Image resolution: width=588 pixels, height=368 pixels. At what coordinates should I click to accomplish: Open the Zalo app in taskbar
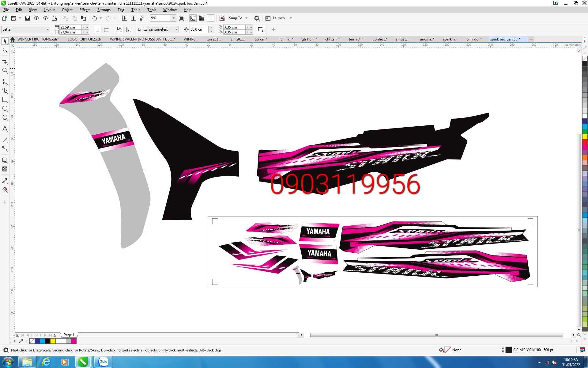click(x=104, y=362)
